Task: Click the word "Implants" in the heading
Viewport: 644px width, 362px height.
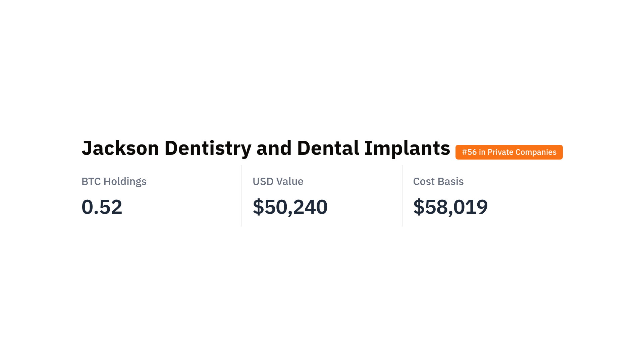Action: pyautogui.click(x=407, y=148)
